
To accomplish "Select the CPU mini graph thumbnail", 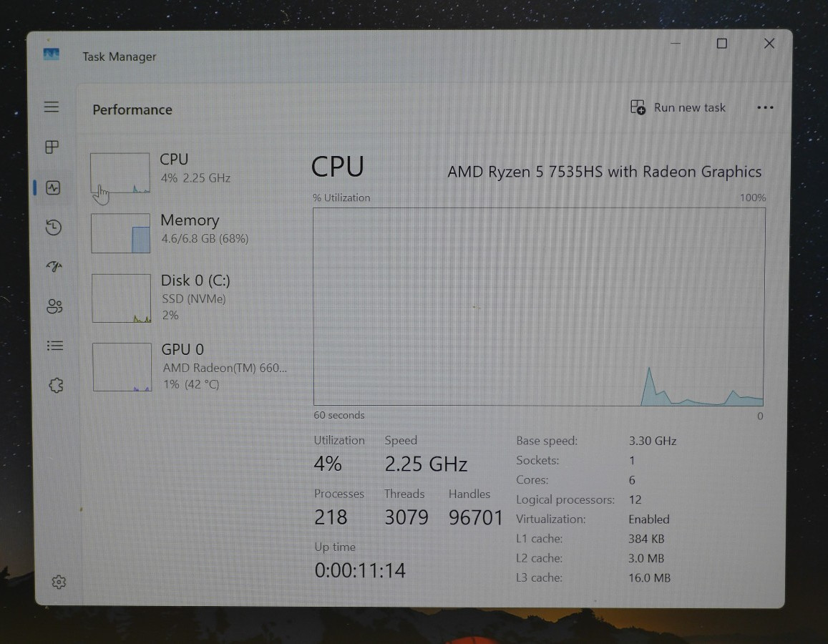I will [120, 173].
